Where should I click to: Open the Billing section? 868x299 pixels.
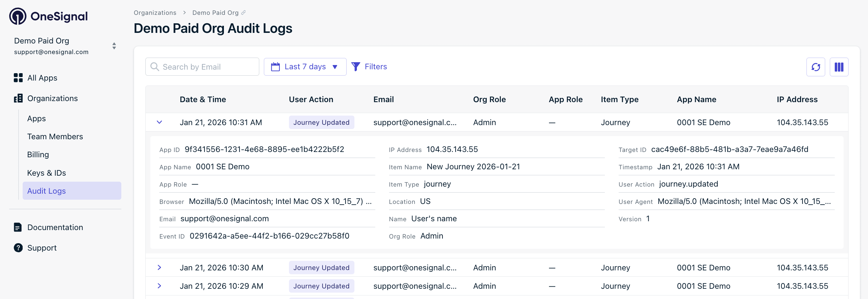click(38, 154)
